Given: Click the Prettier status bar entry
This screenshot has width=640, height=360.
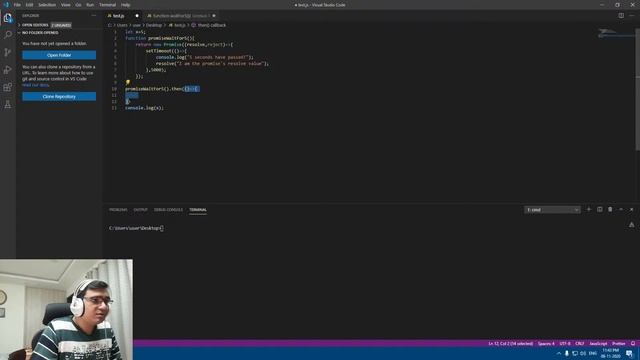Looking at the screenshot, I should point(618,344).
